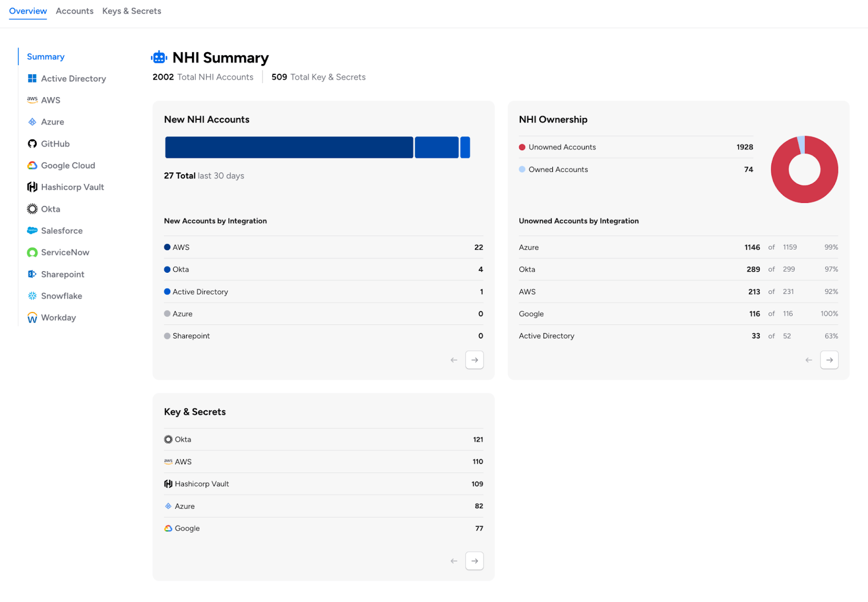
Task: Click the Okta icon in sidebar
Action: coord(32,209)
